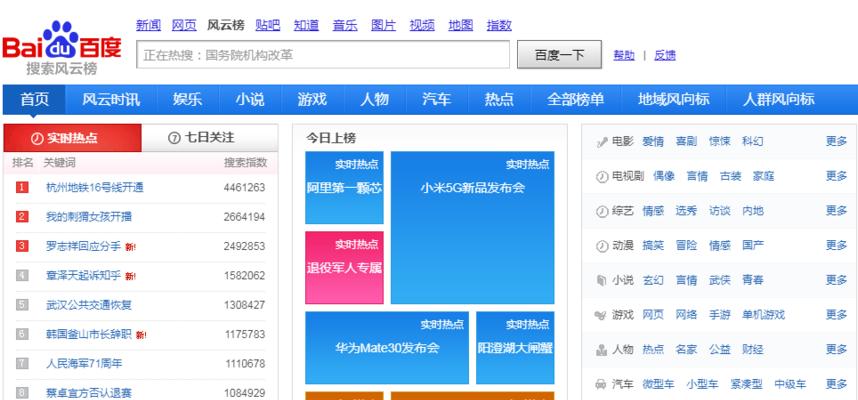This screenshot has height=400, width=858.
Task: Click the rank 4 gray badge
Action: pyautogui.click(x=22, y=276)
